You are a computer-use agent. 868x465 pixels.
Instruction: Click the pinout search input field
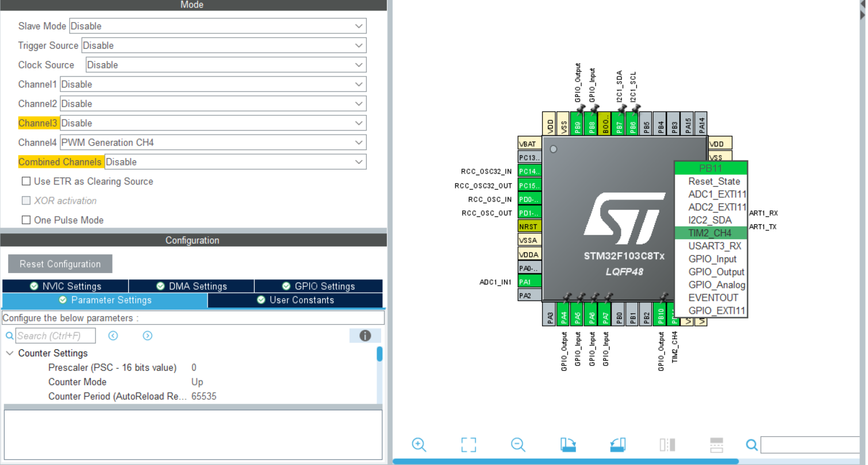[x=811, y=444]
